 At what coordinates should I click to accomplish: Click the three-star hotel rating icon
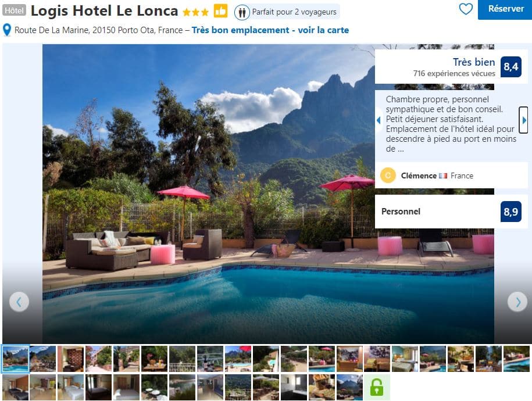pyautogui.click(x=195, y=13)
